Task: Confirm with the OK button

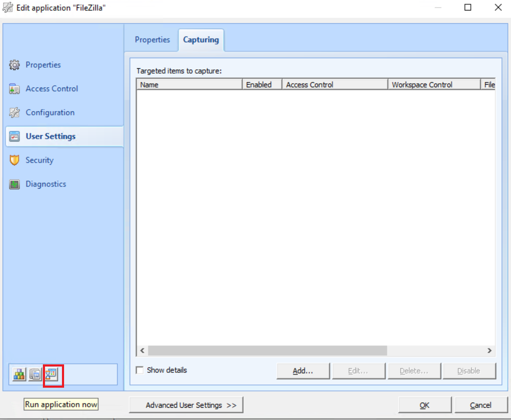Action: [425, 405]
